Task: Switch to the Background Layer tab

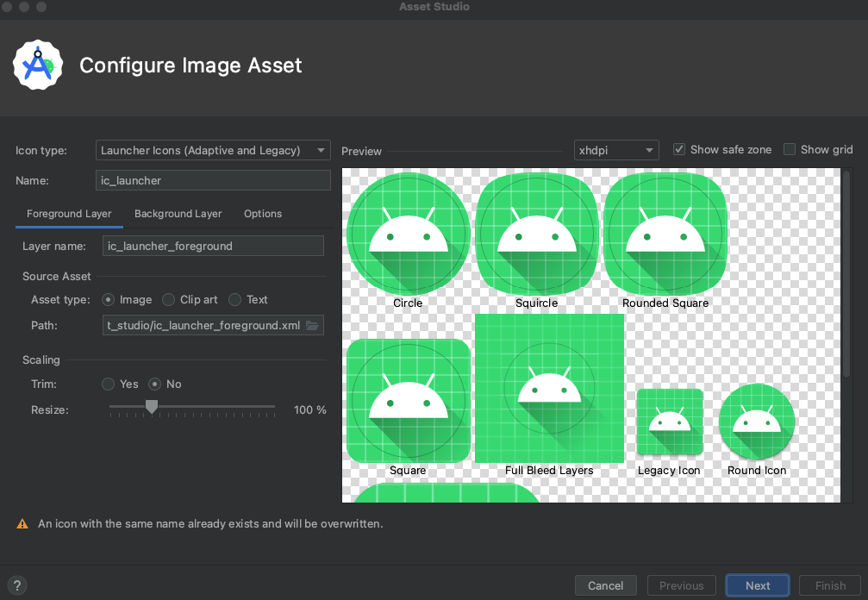Action: pos(178,213)
